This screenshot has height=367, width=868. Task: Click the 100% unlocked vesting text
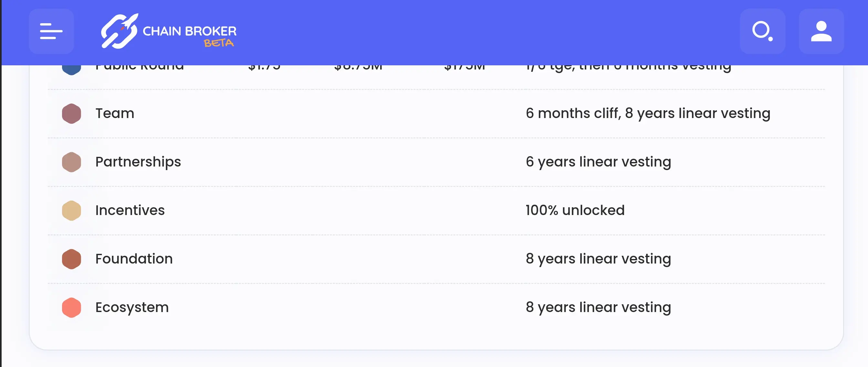[x=575, y=210]
